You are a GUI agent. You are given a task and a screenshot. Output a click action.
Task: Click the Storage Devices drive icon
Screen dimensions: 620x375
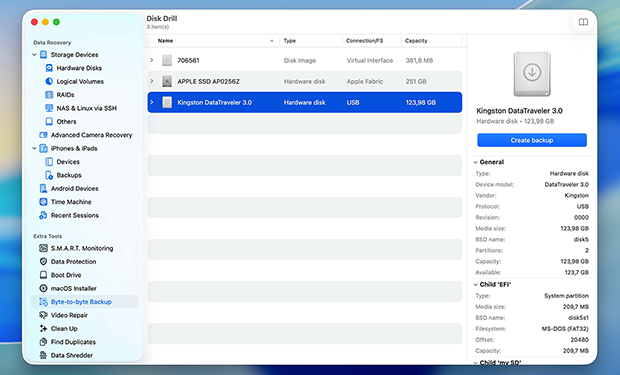[43, 55]
